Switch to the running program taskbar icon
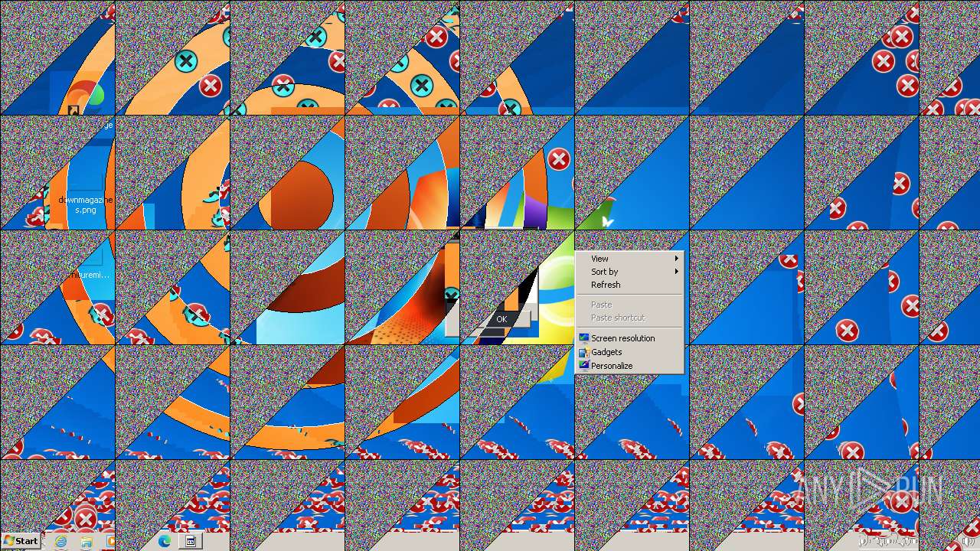Image resolution: width=980 pixels, height=551 pixels. click(191, 541)
